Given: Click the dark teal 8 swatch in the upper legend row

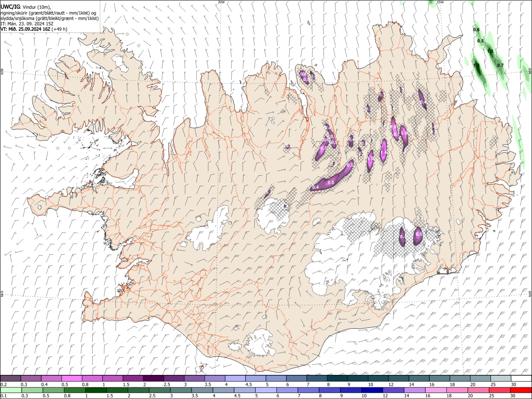Looking at the screenshot, I should [337, 378].
